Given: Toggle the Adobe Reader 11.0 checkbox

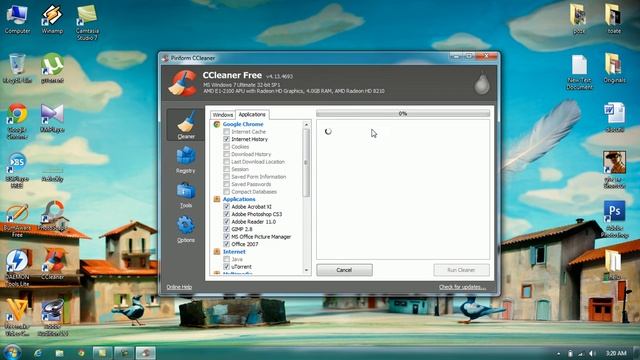Looking at the screenshot, I should tap(227, 222).
